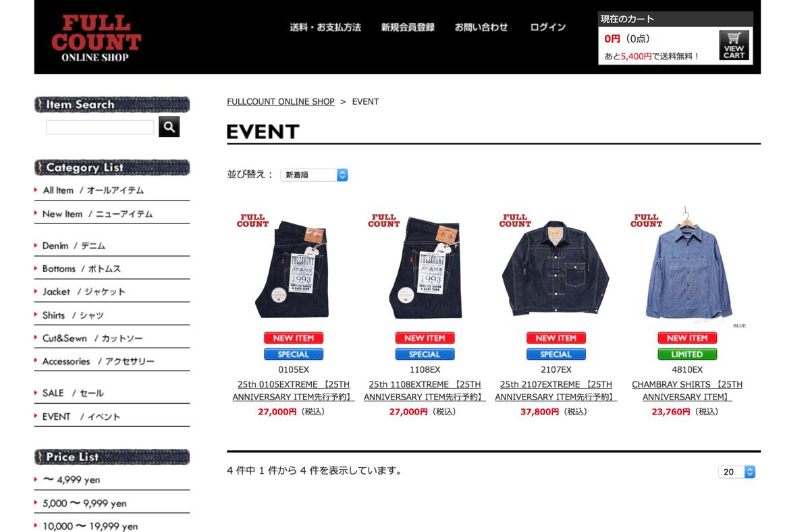Viewport: 810px width, 532px height.
Task: Expand the items-per-page dropdown showing 20
Action: (x=736, y=472)
